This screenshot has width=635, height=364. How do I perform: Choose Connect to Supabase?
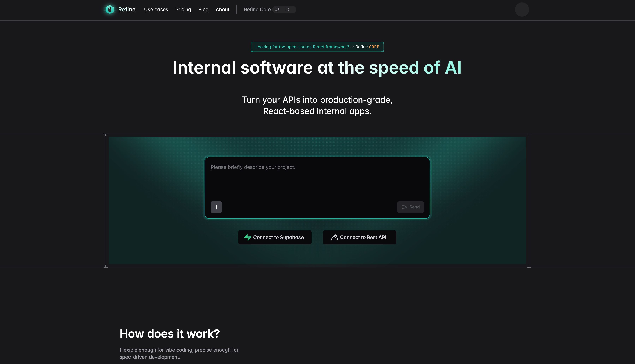pos(275,237)
